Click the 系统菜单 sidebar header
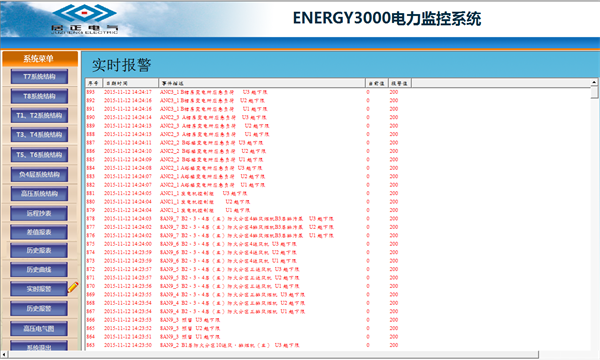Screen dimensions: 600x360 [x=40, y=59]
